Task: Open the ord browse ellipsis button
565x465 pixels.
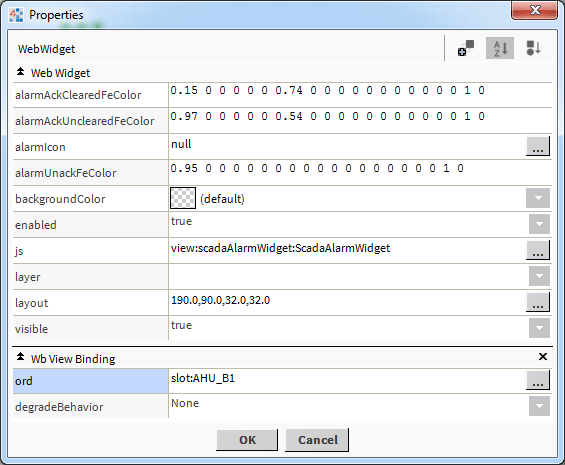Action: 538,380
